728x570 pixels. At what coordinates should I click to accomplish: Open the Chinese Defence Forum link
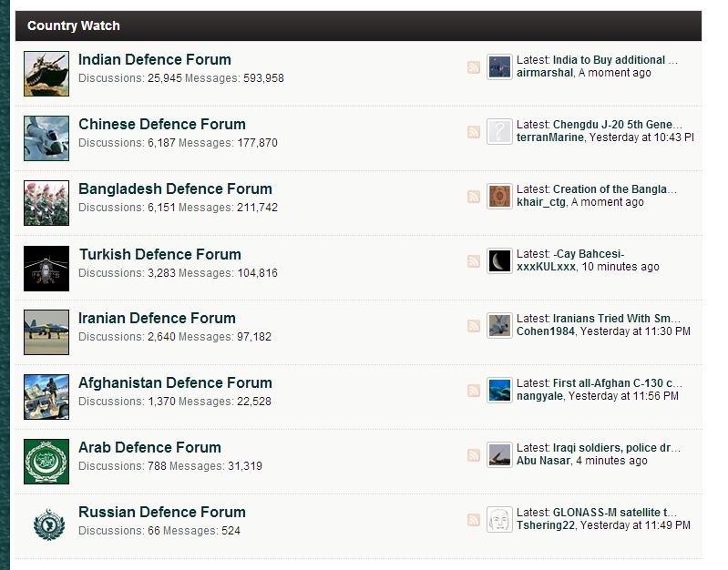click(162, 124)
